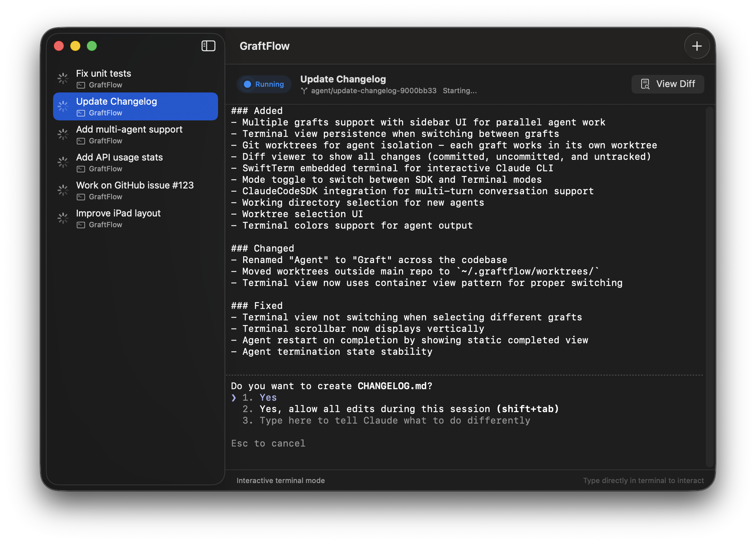
Task: Click the agent/update-changelog-9000bb33 branch name
Action: pyautogui.click(x=373, y=91)
